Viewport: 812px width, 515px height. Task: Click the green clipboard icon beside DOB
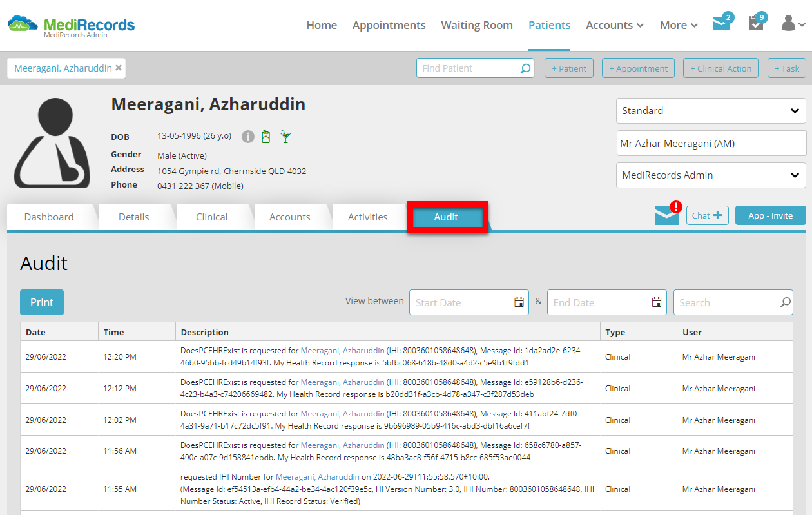tap(266, 137)
